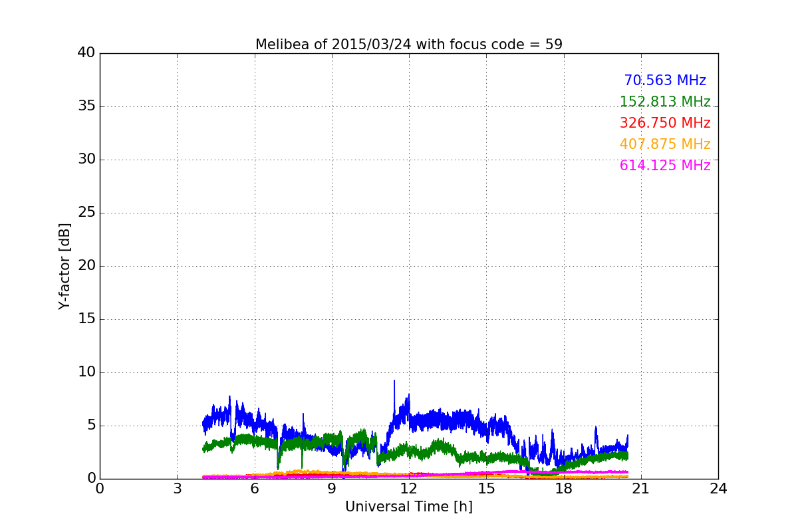Click the x-axis tick value 9

point(332,489)
